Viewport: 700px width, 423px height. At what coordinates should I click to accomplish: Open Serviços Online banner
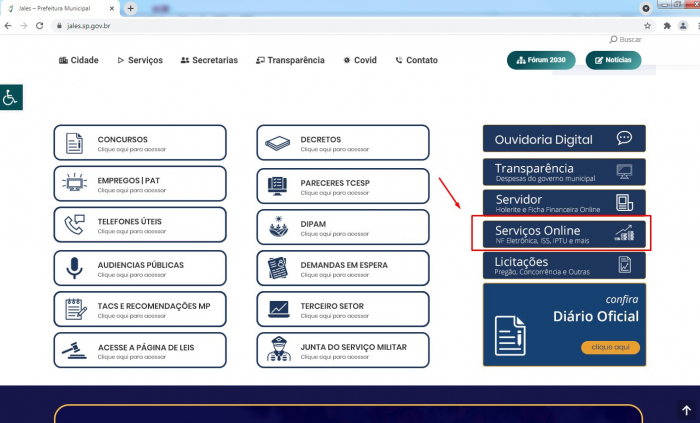pyautogui.click(x=564, y=234)
